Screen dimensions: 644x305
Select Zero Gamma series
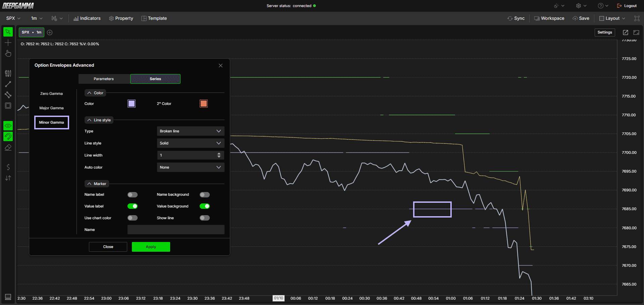point(51,94)
